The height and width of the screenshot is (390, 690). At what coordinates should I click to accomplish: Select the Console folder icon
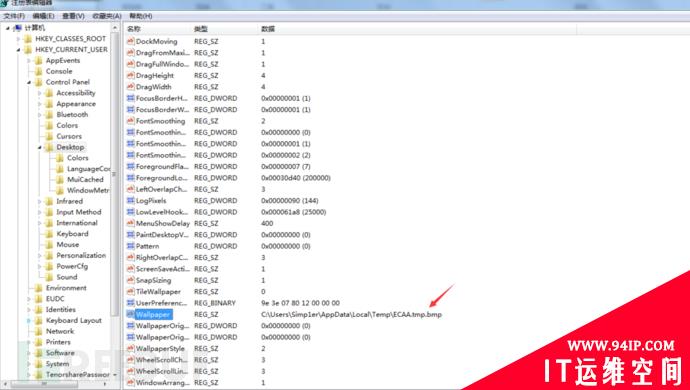(x=39, y=71)
